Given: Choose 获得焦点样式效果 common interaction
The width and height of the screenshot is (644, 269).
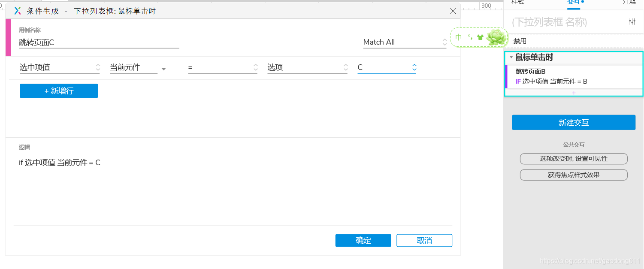Looking at the screenshot, I should pos(574,175).
